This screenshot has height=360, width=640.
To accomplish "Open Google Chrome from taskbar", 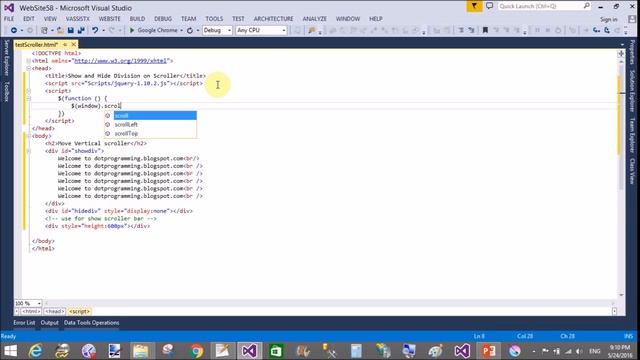I will point(196,351).
